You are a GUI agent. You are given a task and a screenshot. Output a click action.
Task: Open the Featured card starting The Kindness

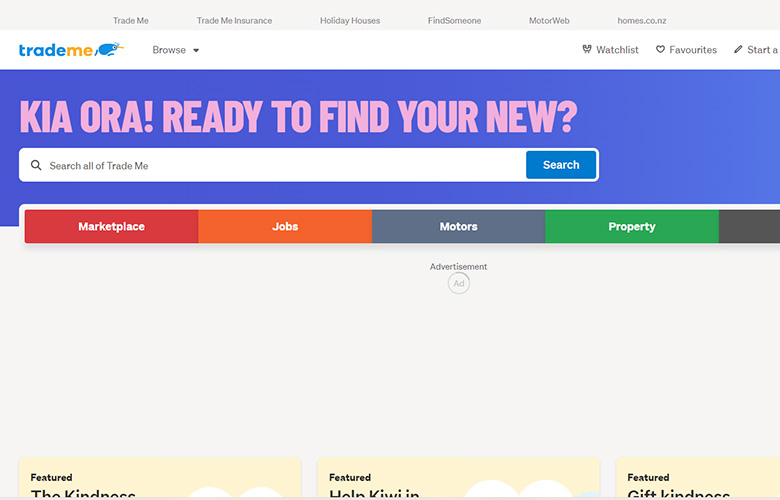coord(160,478)
